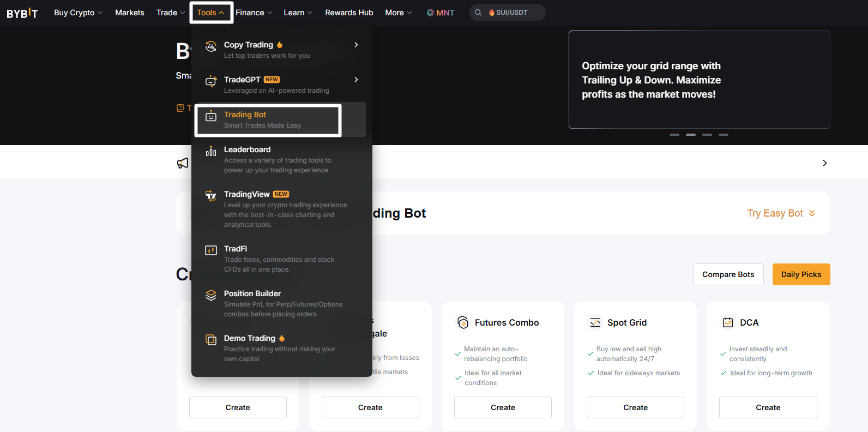Click the MNT token icon
The width and height of the screenshot is (868, 432).
click(430, 13)
